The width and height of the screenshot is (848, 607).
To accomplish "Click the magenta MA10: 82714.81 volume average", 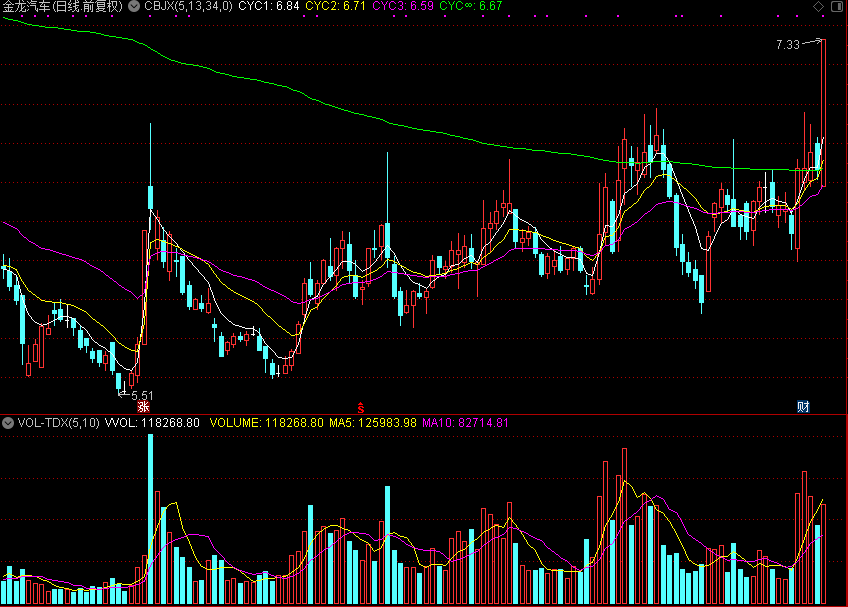I will (465, 423).
